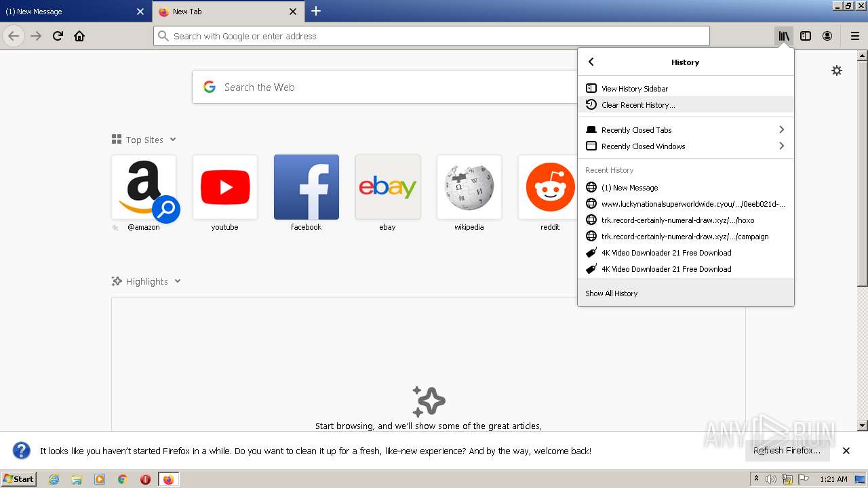Select View History Sidebar
Viewport: 868px width, 488px height.
coord(686,88)
